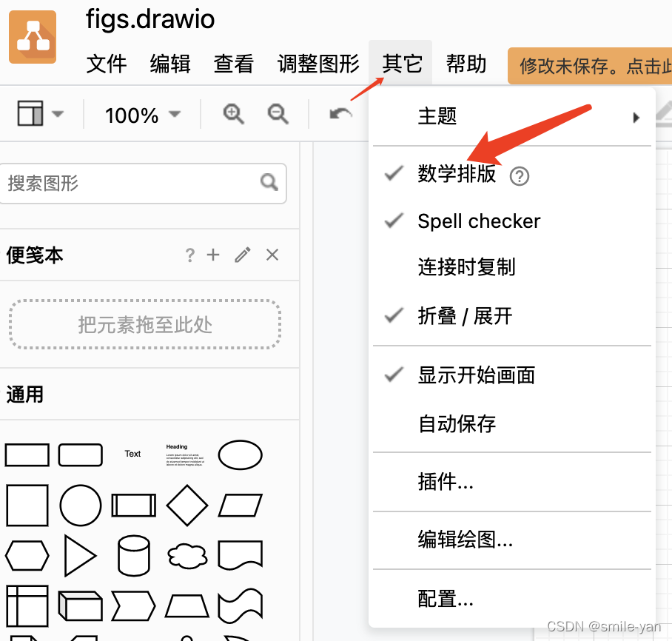Click the 把元素拖至此处 drop area

pos(145,325)
